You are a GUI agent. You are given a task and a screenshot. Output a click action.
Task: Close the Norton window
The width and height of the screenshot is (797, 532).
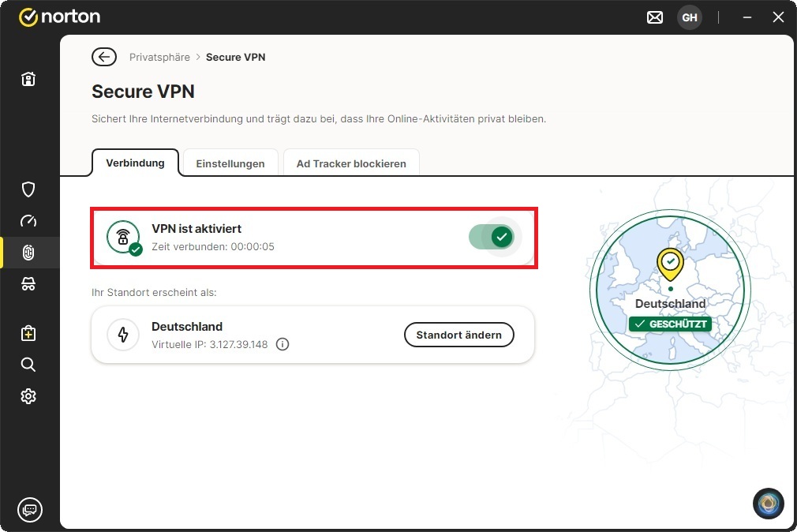coord(778,17)
